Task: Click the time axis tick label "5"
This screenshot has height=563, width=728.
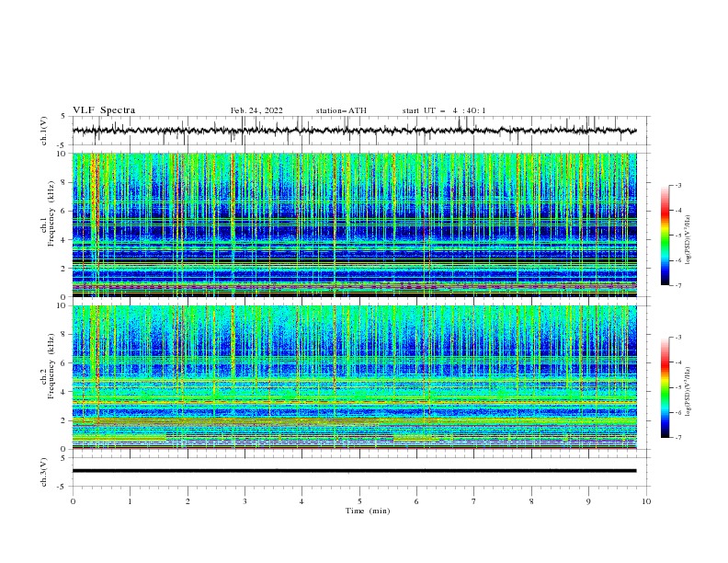Action: pos(359,501)
